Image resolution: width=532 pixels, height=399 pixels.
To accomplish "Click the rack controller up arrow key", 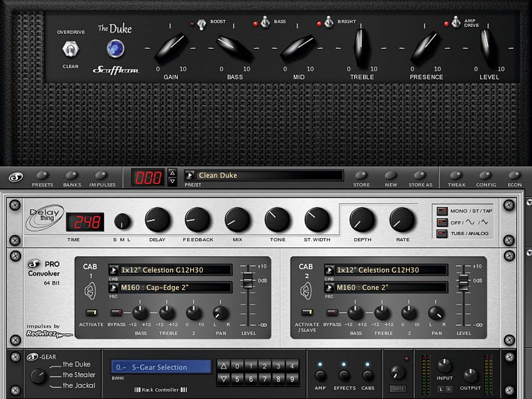I will coord(223,366).
